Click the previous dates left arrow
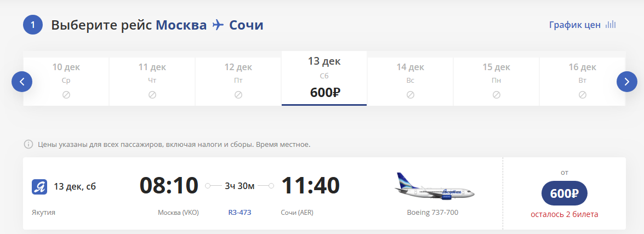 [22, 82]
